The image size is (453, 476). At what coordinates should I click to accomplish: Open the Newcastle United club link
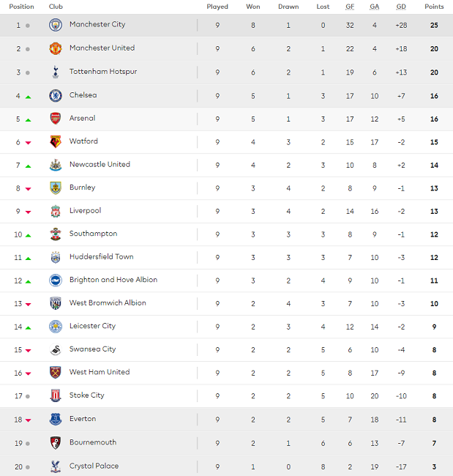(x=100, y=165)
